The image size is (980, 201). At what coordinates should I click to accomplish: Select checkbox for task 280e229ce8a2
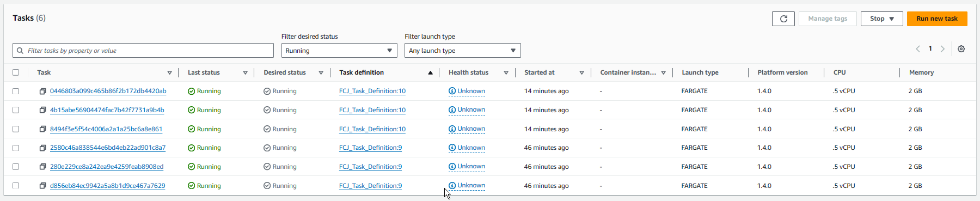[x=16, y=167]
